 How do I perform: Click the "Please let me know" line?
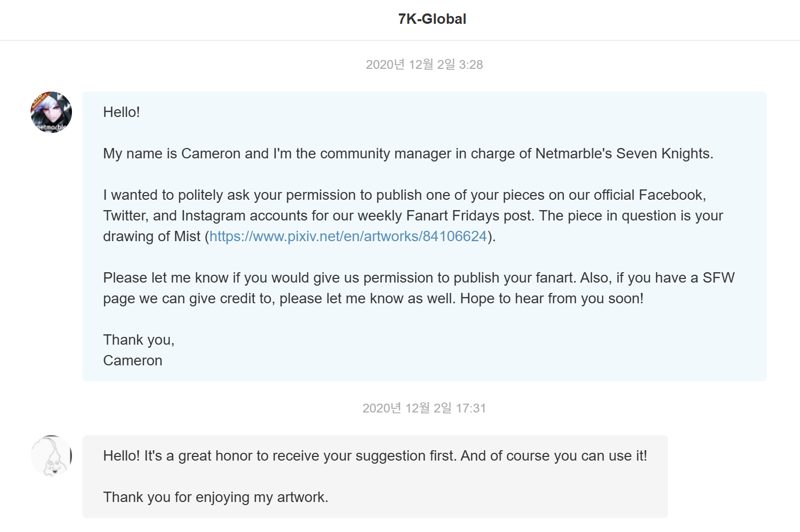click(x=418, y=278)
